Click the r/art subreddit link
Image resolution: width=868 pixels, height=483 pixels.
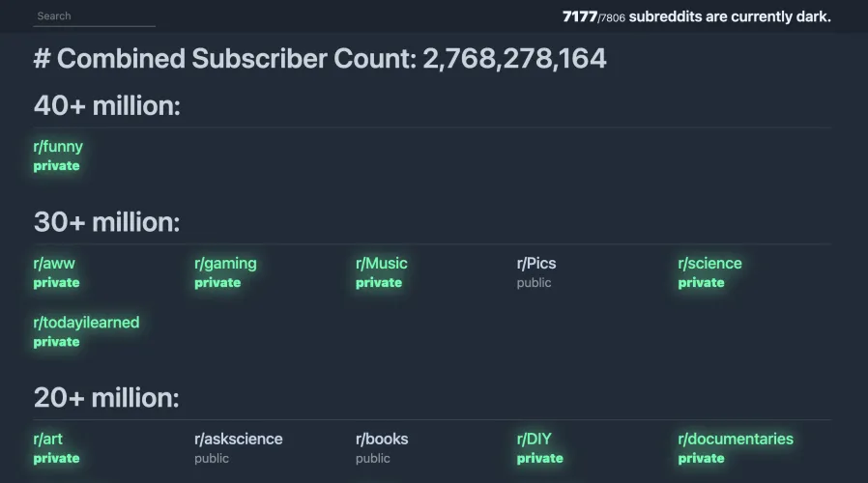tap(48, 440)
